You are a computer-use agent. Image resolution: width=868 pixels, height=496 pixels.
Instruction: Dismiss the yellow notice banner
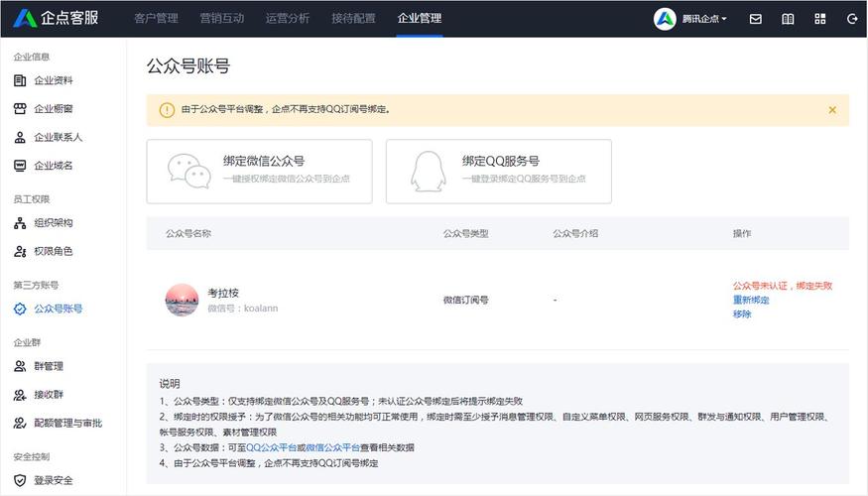(832, 110)
